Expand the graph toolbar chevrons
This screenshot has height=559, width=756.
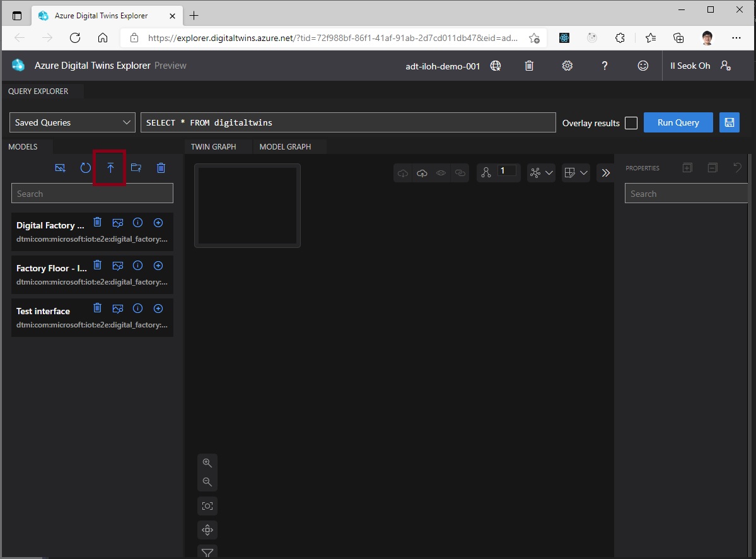[606, 173]
